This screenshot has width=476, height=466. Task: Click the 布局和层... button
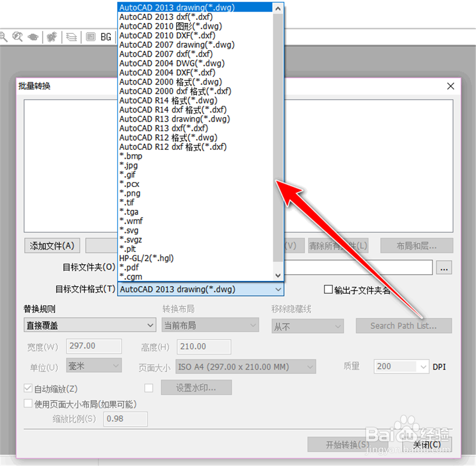[416, 246]
